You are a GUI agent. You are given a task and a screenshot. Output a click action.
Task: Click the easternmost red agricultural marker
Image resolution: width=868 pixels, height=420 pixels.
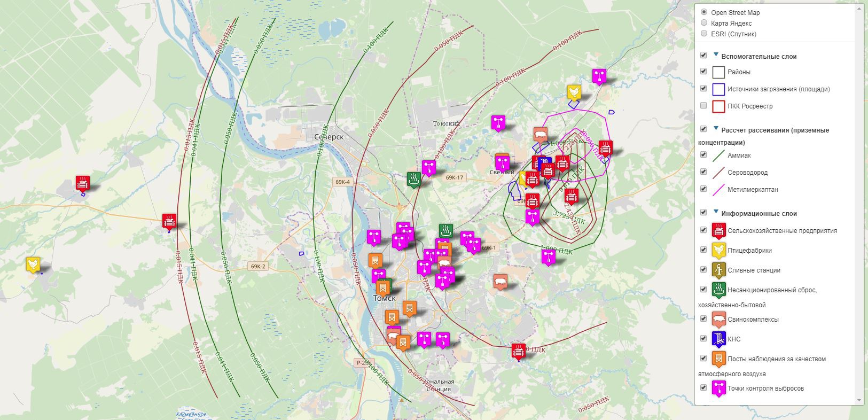point(605,149)
